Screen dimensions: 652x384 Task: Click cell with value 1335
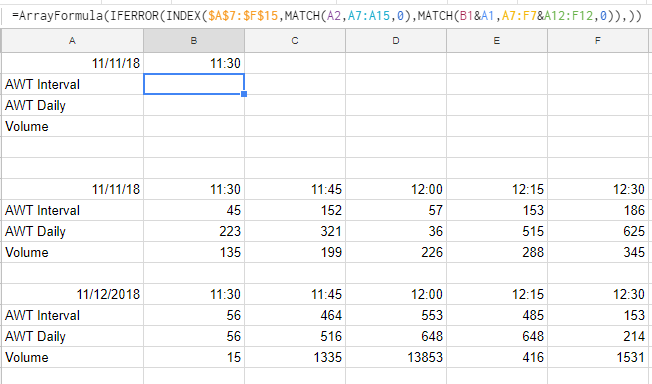coord(295,357)
